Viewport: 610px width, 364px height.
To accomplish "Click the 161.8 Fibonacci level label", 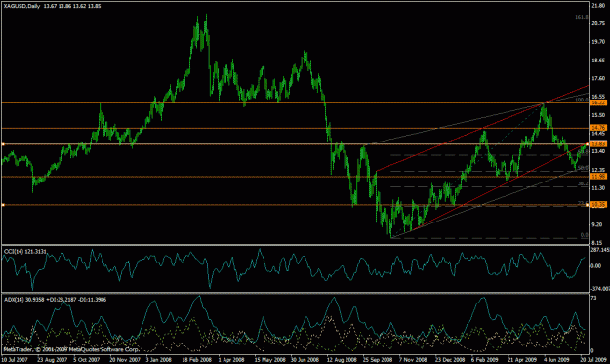I will pos(582,18).
